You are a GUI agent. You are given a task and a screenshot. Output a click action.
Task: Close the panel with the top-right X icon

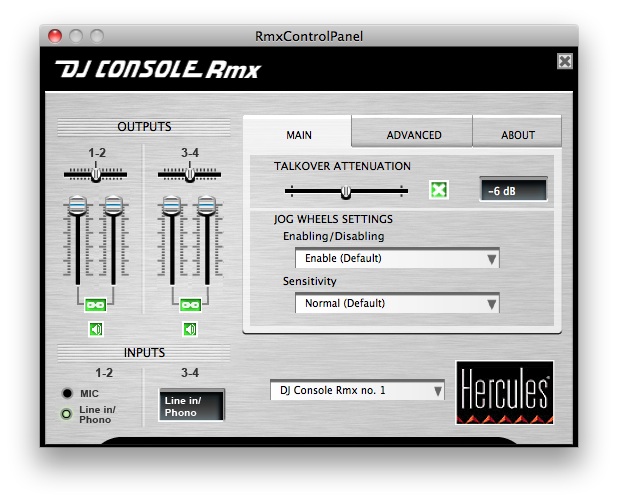point(565,61)
